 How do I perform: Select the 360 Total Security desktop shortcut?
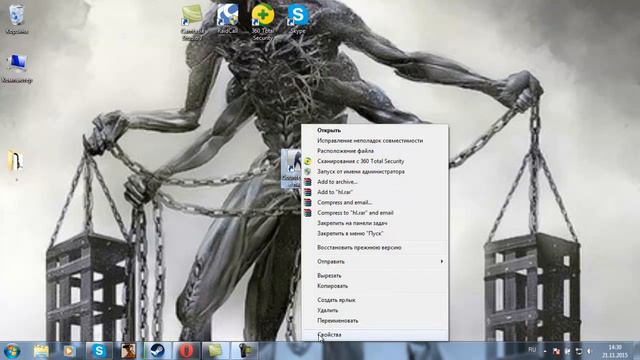click(262, 22)
